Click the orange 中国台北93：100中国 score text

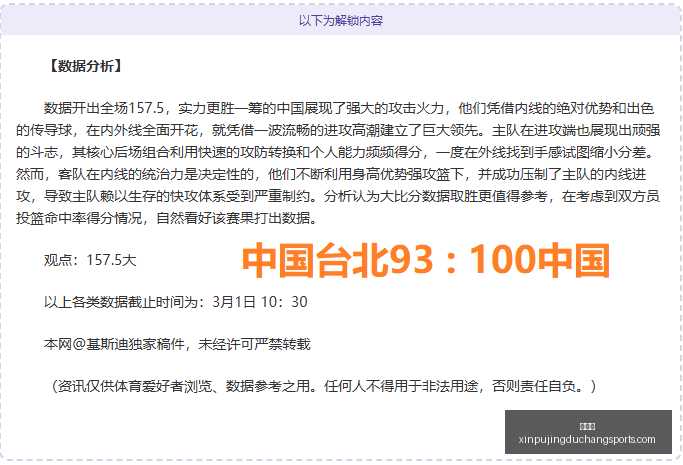pos(426,260)
